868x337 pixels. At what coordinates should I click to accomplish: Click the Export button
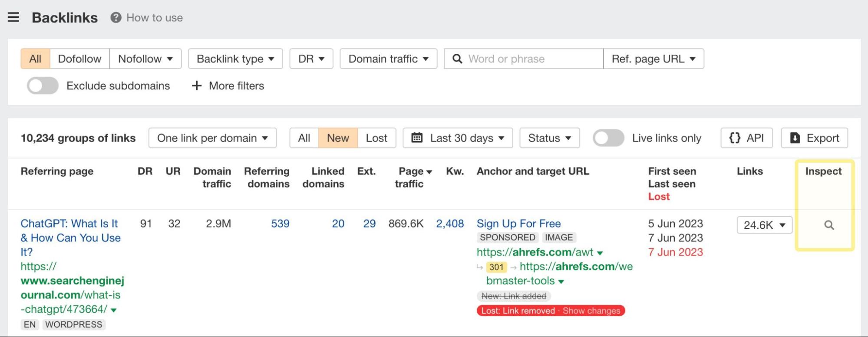pos(814,138)
